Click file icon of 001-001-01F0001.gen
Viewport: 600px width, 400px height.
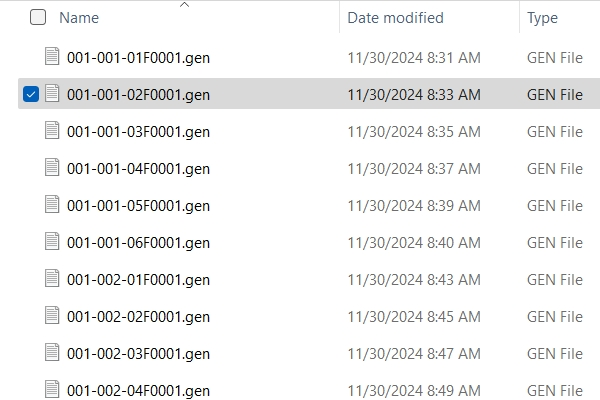(53, 58)
